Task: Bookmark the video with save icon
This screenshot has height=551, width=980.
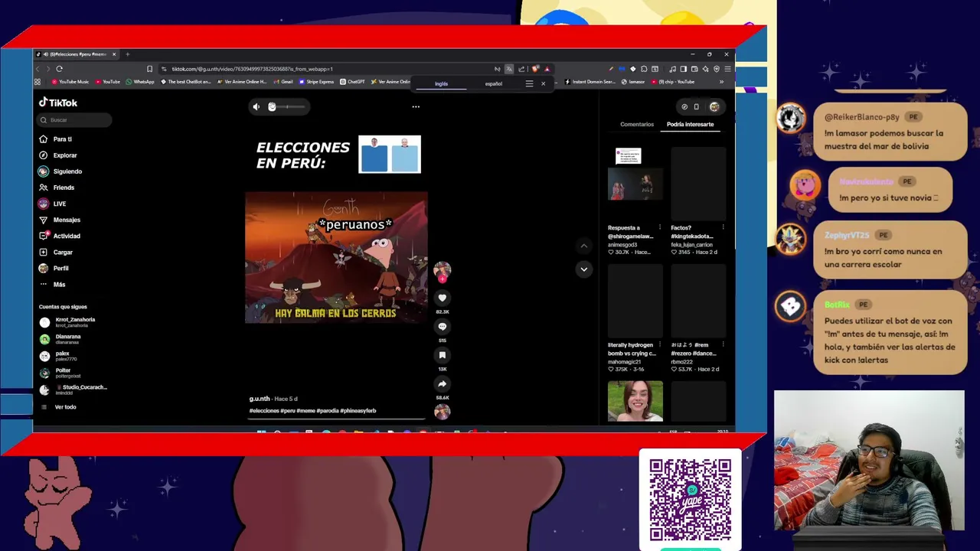Action: (442, 355)
